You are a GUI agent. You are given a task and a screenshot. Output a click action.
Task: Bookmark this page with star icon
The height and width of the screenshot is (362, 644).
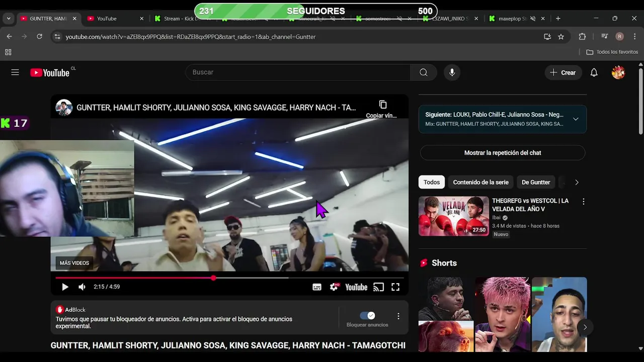(561, 36)
